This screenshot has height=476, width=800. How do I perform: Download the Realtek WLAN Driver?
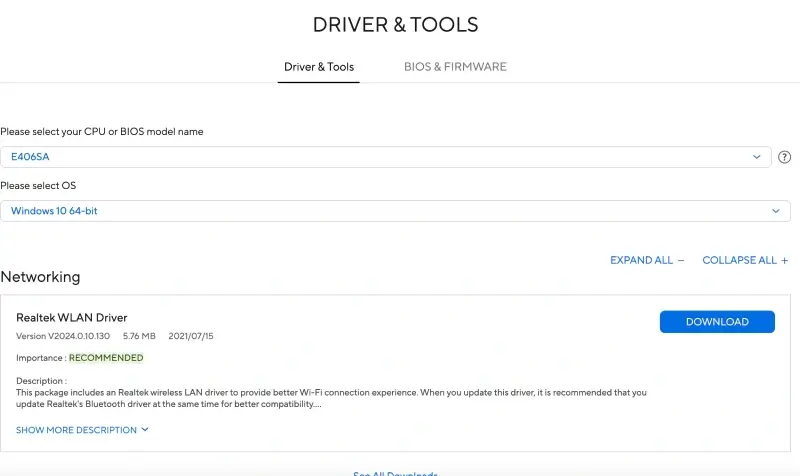[717, 322]
